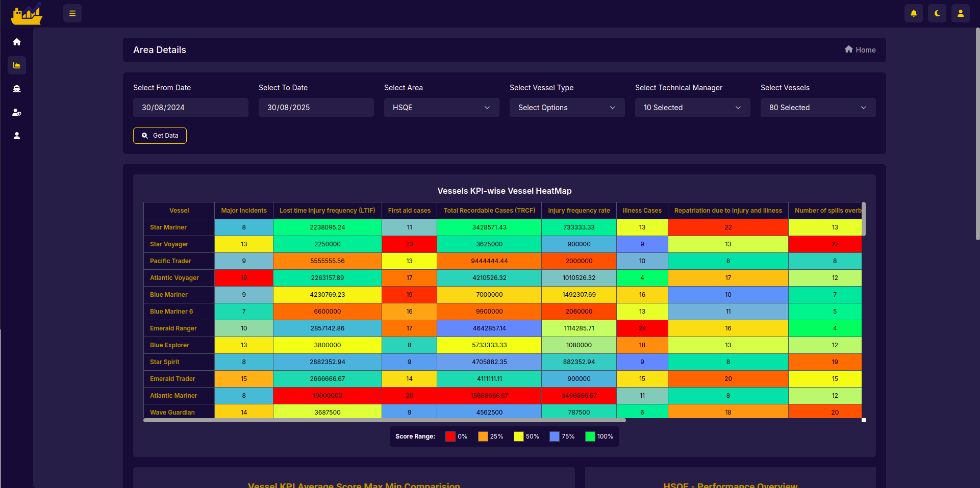Image resolution: width=980 pixels, height=488 pixels.
Task: Expand the Select Area HSQE dropdown
Action: [441, 108]
